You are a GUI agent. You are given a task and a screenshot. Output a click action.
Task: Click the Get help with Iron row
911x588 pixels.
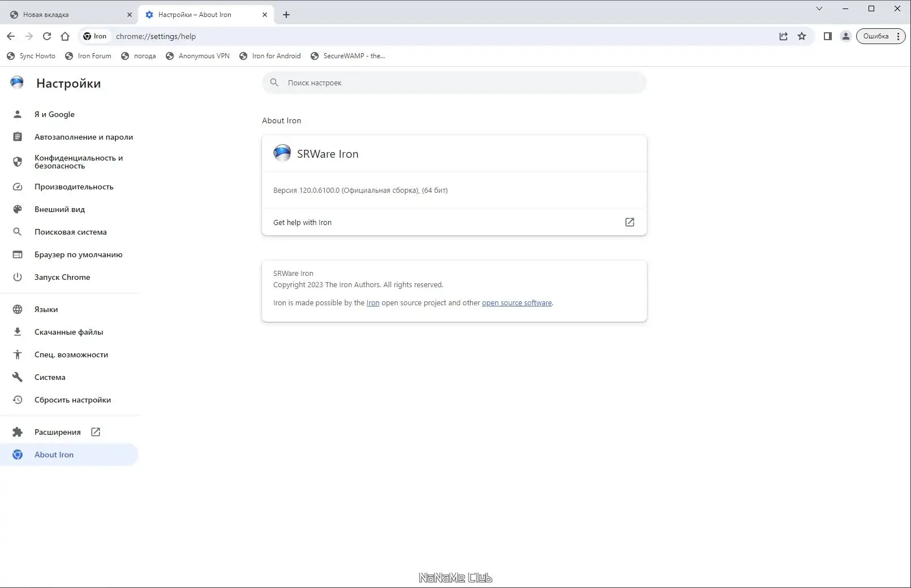click(x=454, y=222)
